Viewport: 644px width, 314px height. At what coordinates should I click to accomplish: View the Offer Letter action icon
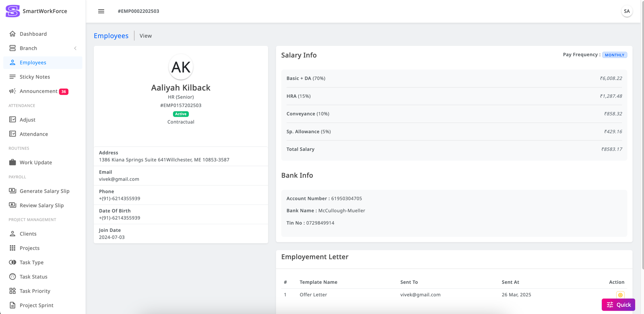[x=620, y=295]
